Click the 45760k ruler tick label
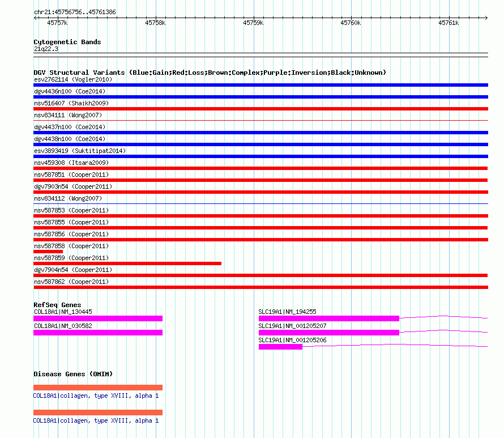This screenshot has width=504, height=438. (x=351, y=23)
